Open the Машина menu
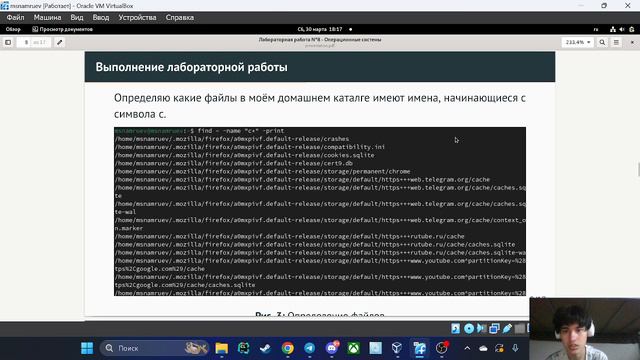Screen dimensions: 640x360 pos(47,18)
